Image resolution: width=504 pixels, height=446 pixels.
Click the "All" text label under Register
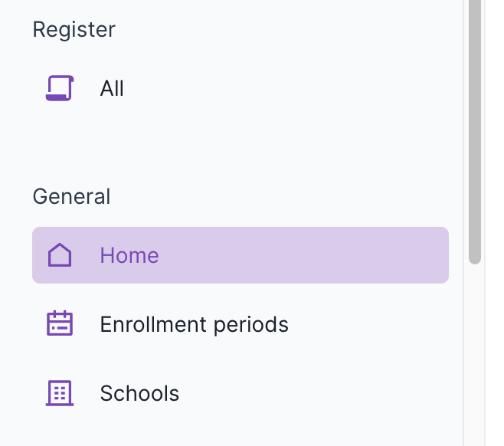pyautogui.click(x=112, y=88)
